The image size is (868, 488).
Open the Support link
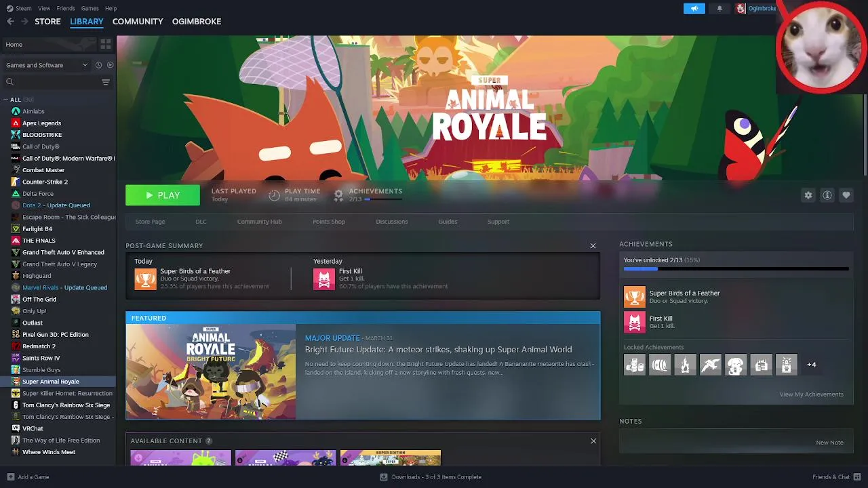click(x=498, y=222)
